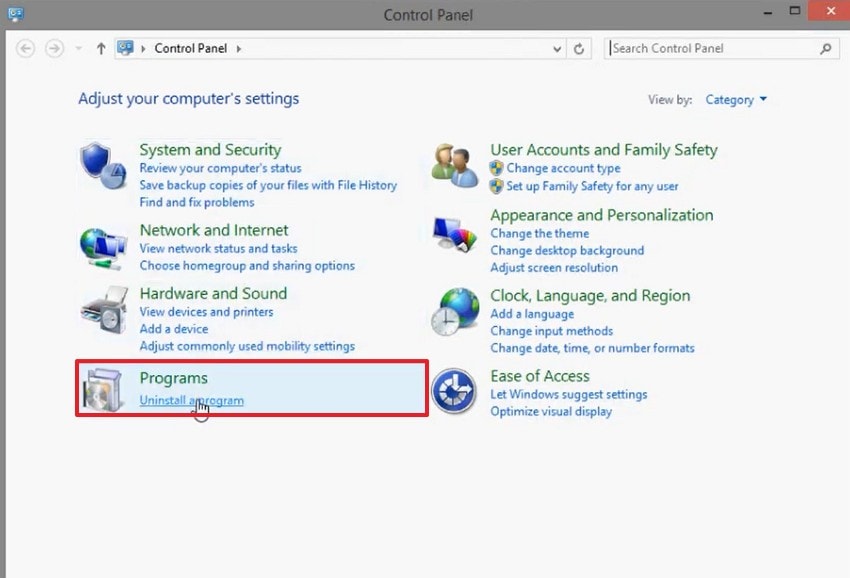
Task: Click Change the theme link
Action: pyautogui.click(x=540, y=233)
